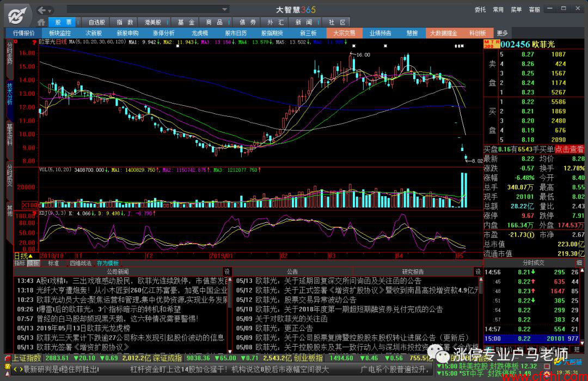This screenshot has height=381, width=588.
Task: Choose the 四维战法 template
Action: pos(81,263)
